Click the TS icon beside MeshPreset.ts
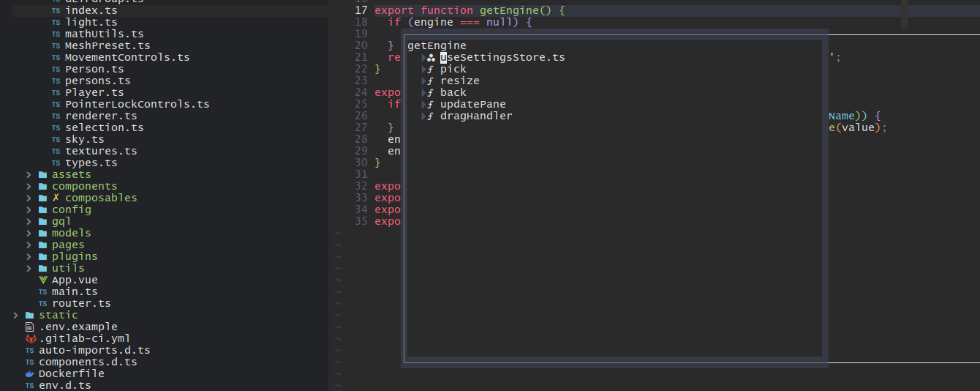The image size is (980, 391). point(56,46)
